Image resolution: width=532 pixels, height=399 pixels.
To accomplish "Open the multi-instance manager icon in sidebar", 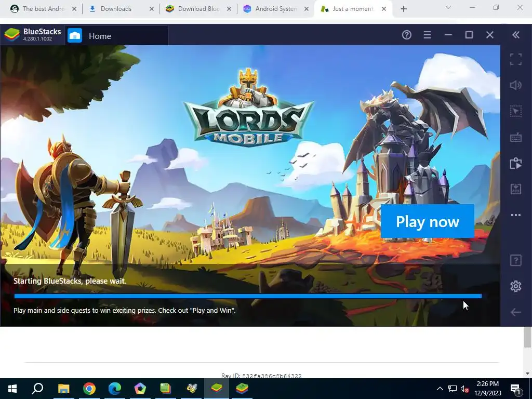I will [x=516, y=163].
